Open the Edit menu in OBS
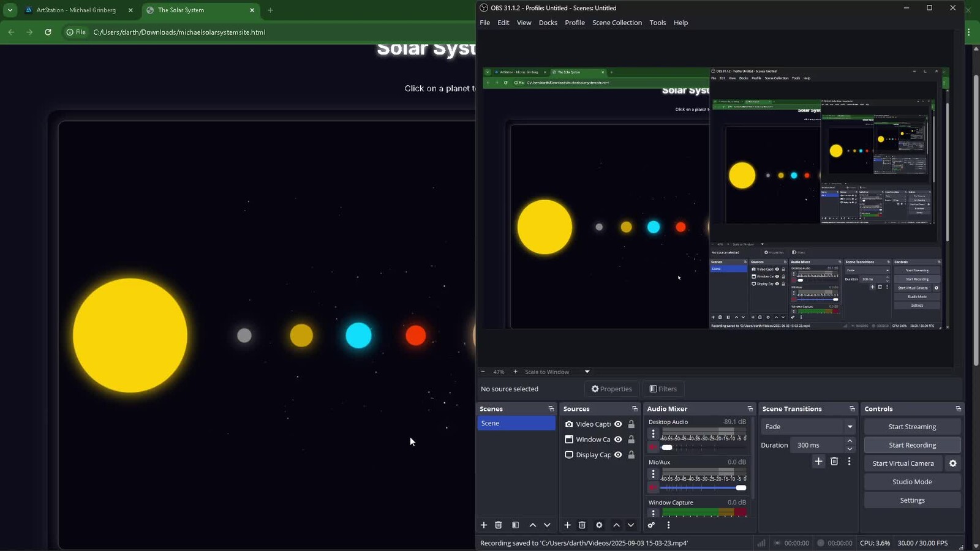 503,23
